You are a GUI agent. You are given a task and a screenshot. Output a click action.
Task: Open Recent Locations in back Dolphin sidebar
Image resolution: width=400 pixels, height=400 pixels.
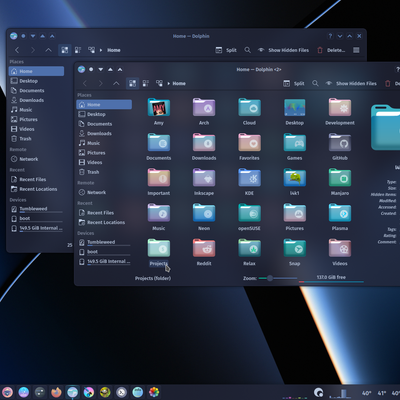point(36,189)
